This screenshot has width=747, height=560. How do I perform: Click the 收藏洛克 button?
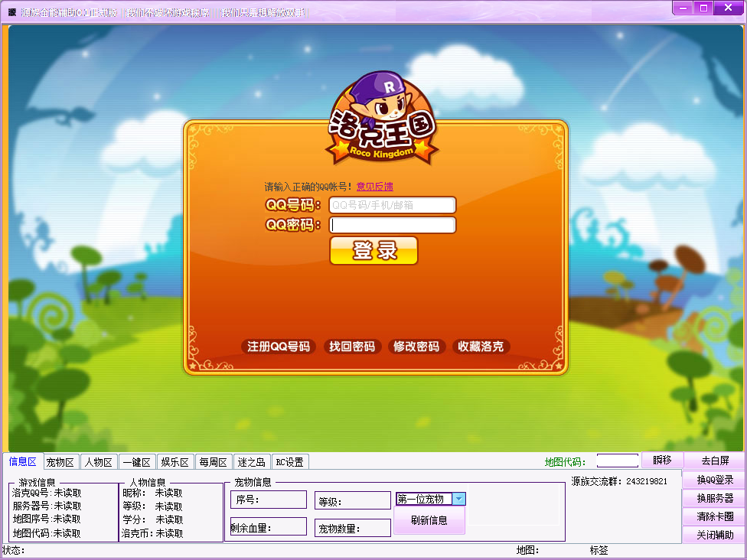point(481,347)
